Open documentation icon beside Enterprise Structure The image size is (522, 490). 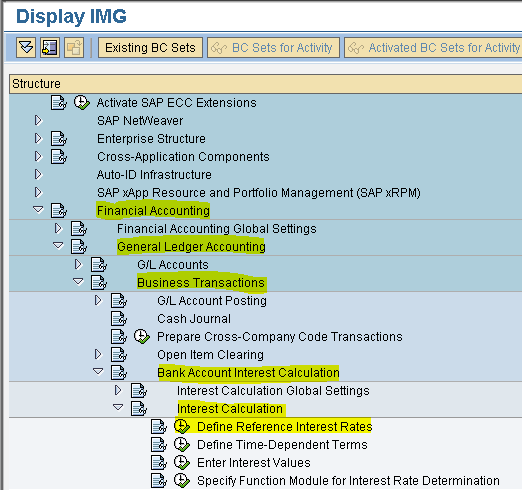pyautogui.click(x=59, y=139)
